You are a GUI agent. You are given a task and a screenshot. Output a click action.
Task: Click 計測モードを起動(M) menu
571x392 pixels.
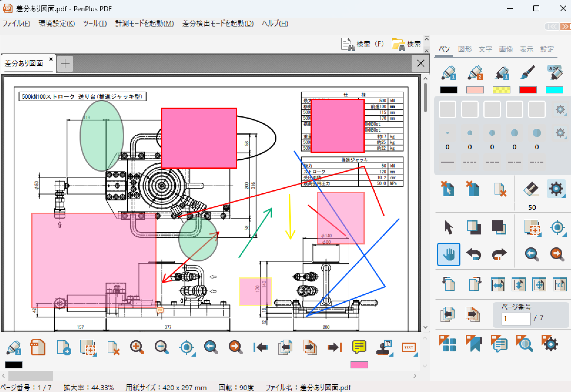click(x=144, y=24)
